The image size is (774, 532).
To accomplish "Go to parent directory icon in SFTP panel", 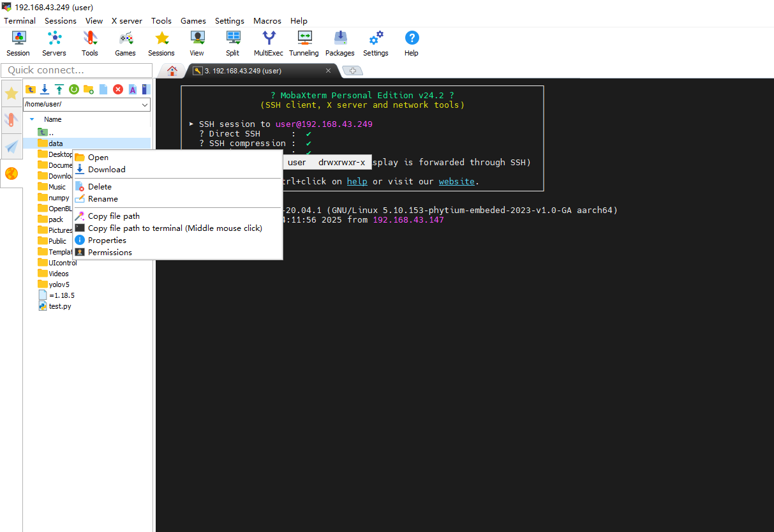I will point(30,89).
